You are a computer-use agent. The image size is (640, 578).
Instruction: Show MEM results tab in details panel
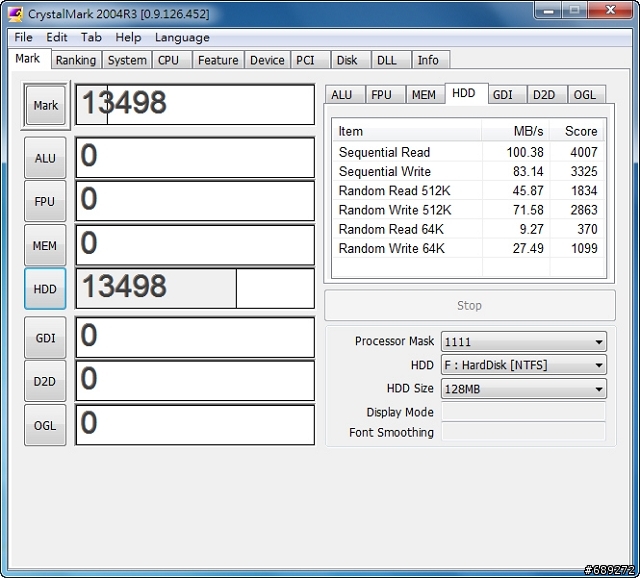[x=424, y=95]
